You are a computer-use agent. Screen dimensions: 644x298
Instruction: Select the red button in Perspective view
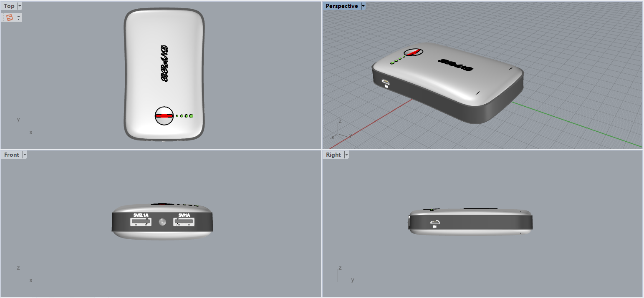point(414,53)
